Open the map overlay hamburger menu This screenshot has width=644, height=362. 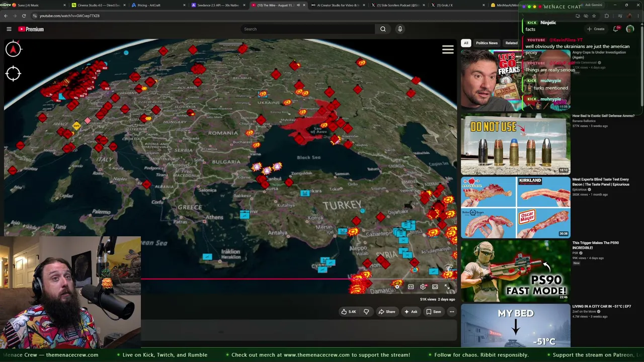[448, 49]
